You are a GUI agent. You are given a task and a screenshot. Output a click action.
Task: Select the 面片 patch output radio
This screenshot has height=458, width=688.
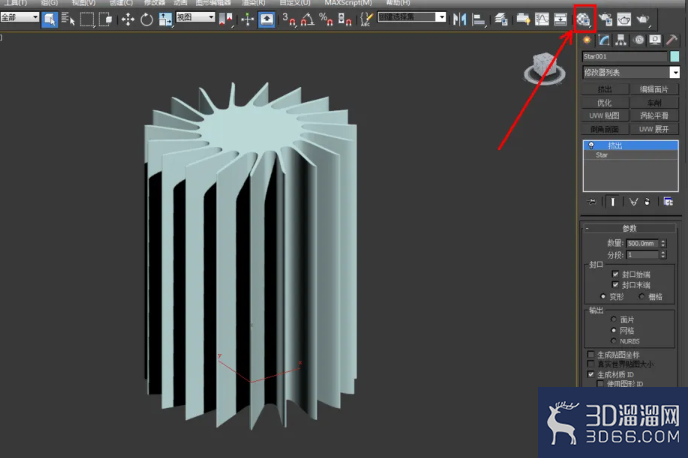[614, 319]
